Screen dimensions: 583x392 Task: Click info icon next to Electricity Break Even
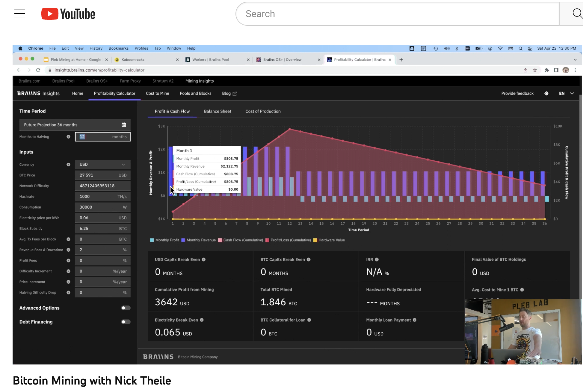pyautogui.click(x=202, y=320)
